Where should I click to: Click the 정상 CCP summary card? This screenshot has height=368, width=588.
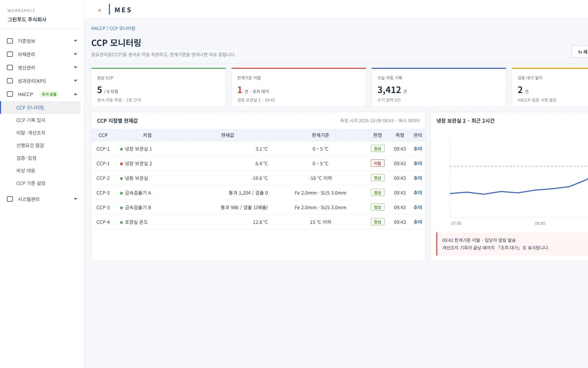(159, 87)
